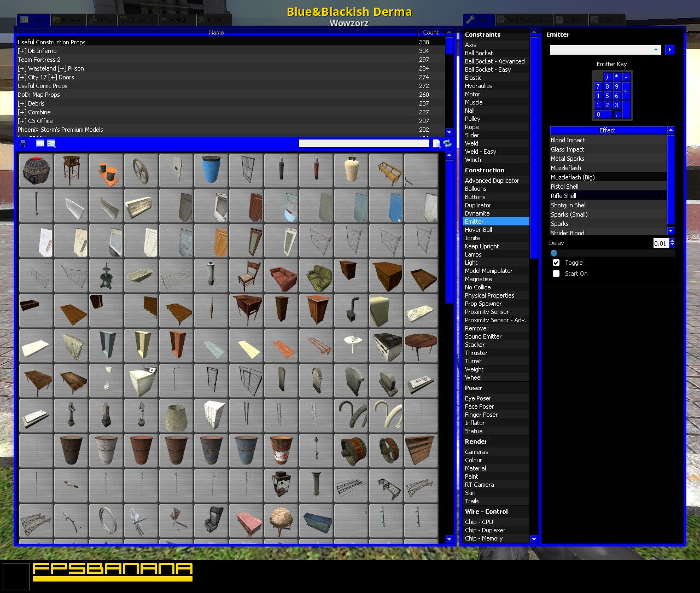Increase Delay value with up stepper arrow
The height and width of the screenshot is (593, 700).
click(672, 241)
